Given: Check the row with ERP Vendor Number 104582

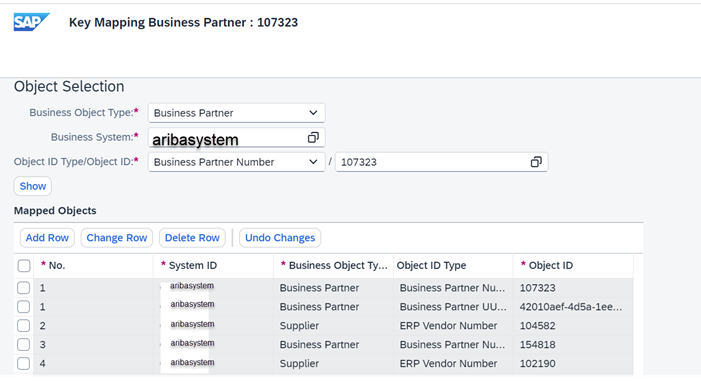Looking at the screenshot, I should [23, 326].
